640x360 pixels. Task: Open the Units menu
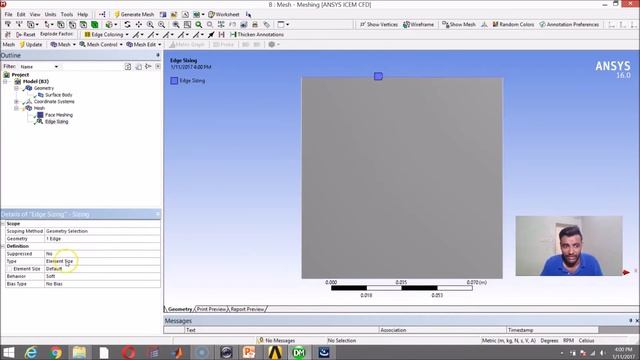(x=50, y=14)
